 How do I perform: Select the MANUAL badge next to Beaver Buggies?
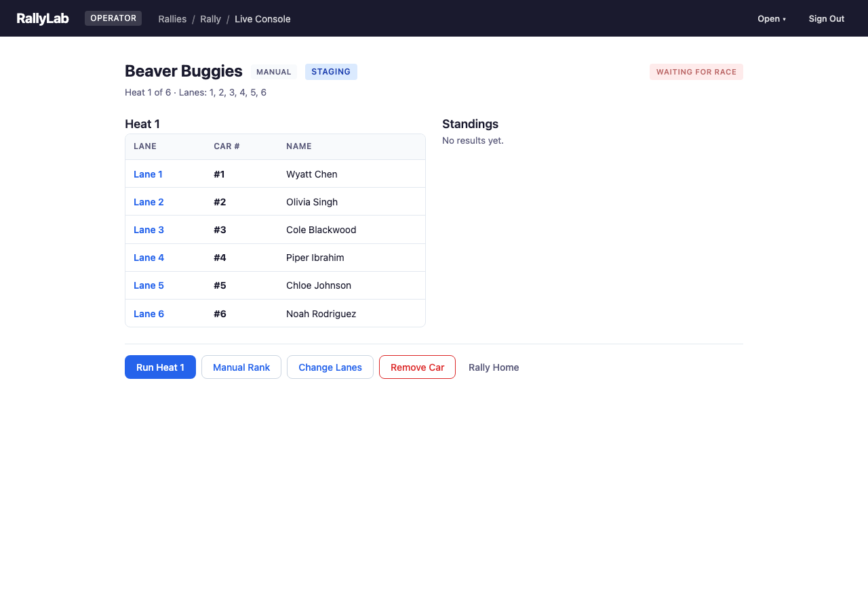pyautogui.click(x=273, y=71)
